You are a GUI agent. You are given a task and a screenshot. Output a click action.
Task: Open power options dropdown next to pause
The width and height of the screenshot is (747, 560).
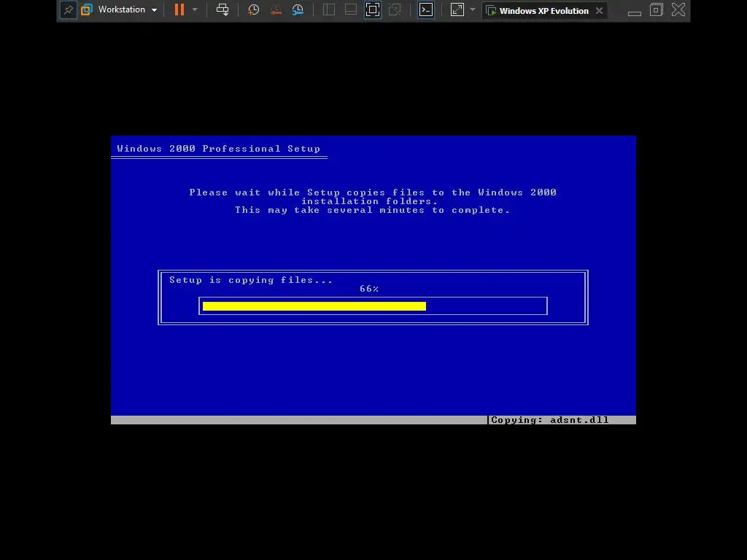[x=194, y=9]
